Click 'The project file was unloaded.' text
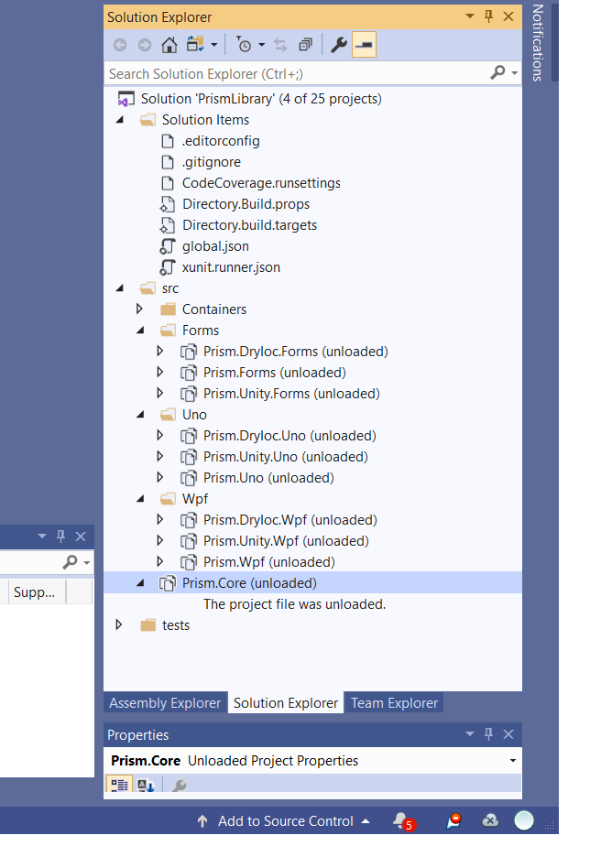 tap(294, 603)
